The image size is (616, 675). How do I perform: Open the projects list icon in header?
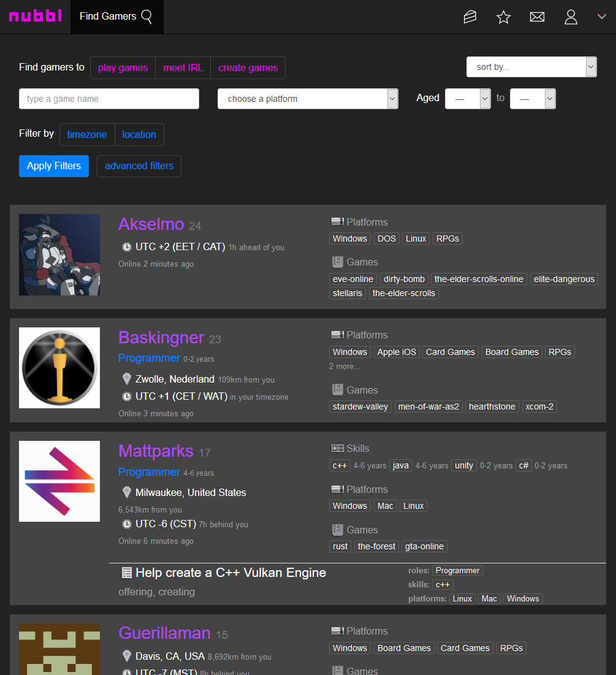click(470, 17)
